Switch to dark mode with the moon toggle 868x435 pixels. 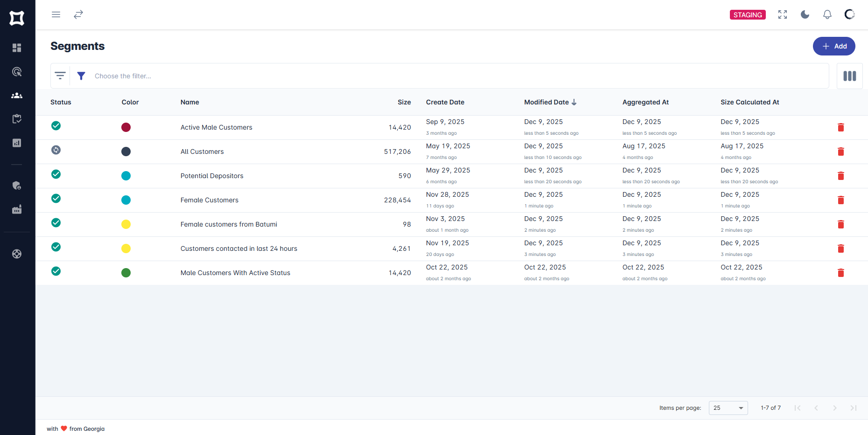click(x=805, y=14)
